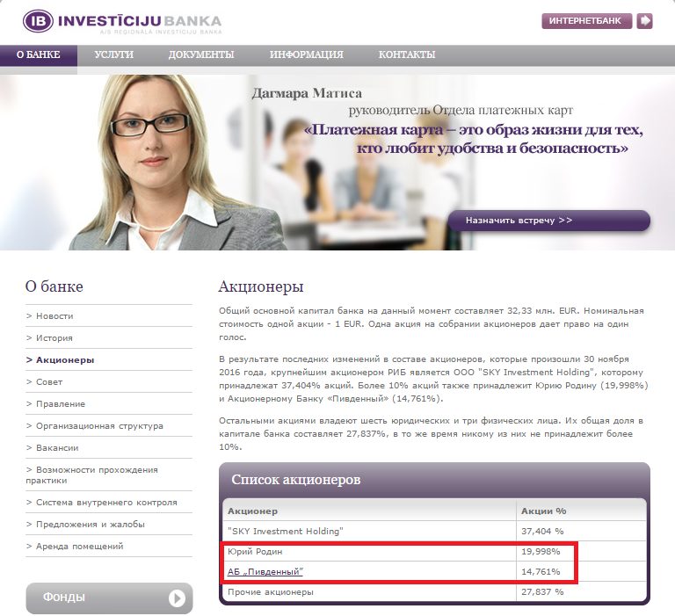Select the Информация menu item
This screenshot has height=616, width=675.
point(306,54)
